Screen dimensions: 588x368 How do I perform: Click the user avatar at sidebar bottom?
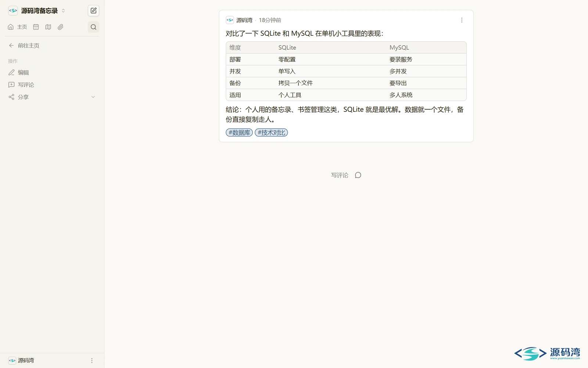[x=12, y=361]
